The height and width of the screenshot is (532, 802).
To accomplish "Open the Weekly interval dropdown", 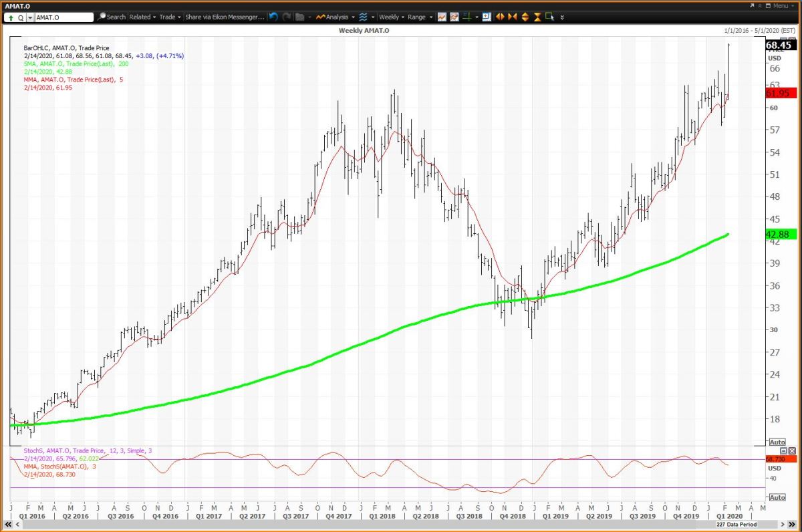I will (392, 17).
